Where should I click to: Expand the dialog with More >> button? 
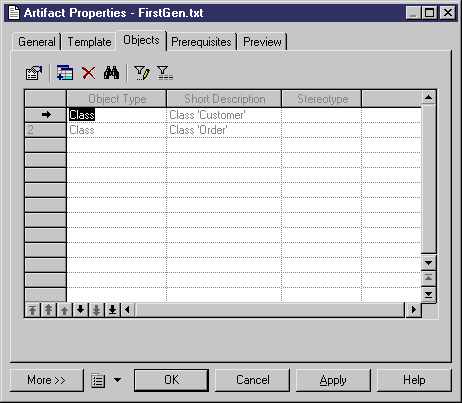[x=47, y=380]
